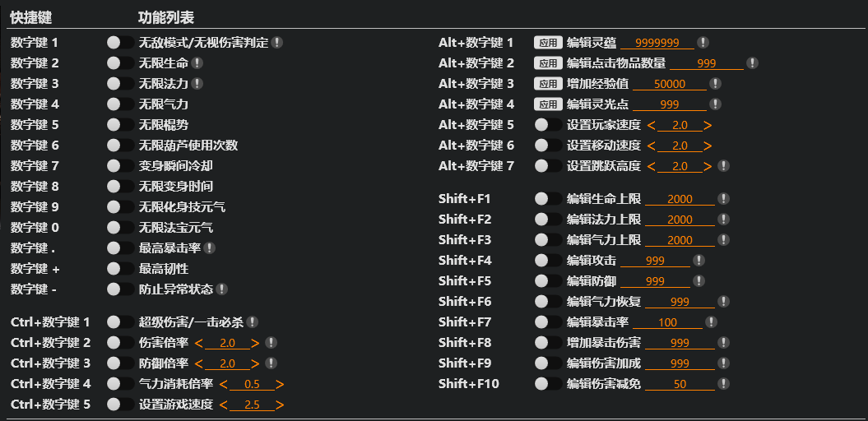Click info icon beside 无敌模式/无视伤害判定
868x421 pixels.
point(277,42)
